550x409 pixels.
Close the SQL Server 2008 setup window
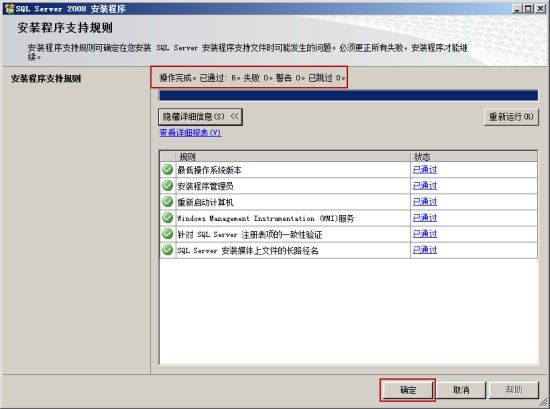click(x=541, y=8)
